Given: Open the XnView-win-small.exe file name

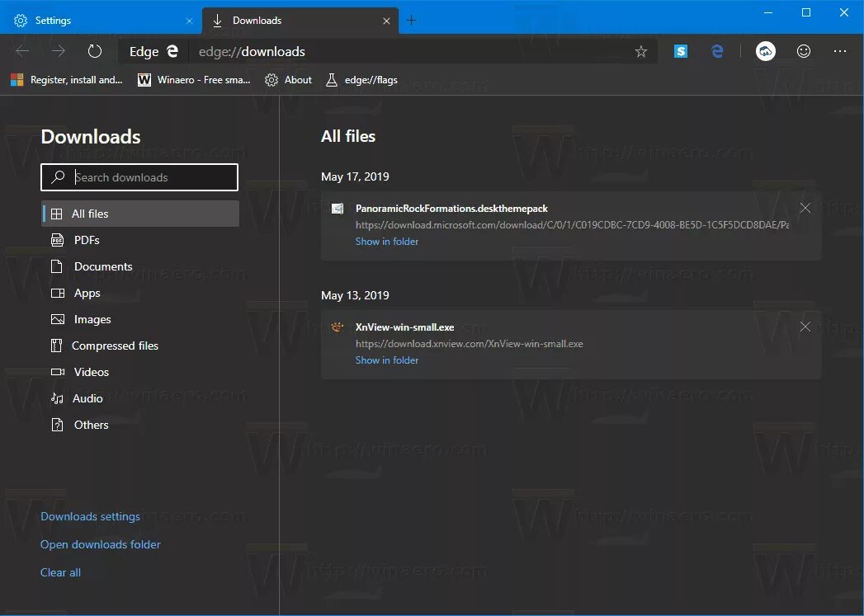Looking at the screenshot, I should [x=405, y=327].
